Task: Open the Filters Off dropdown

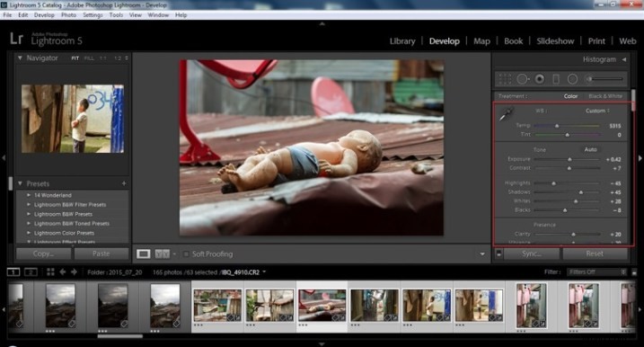Action: tap(596, 272)
